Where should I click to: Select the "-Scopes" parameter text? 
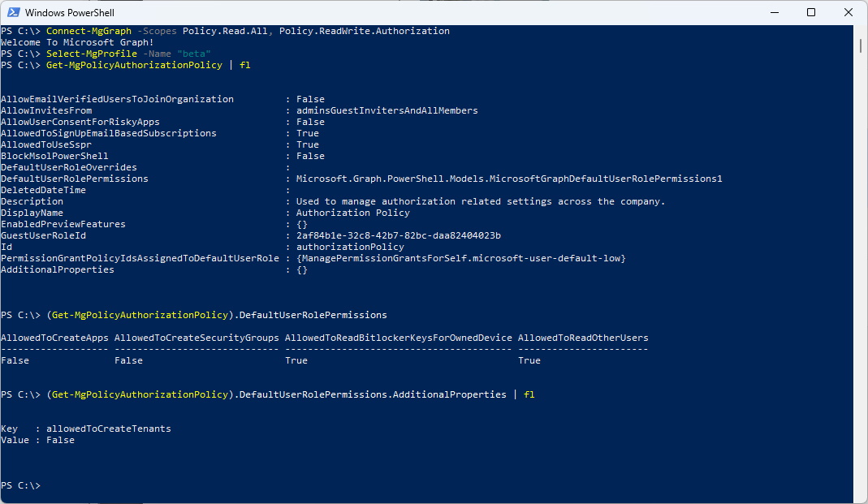click(157, 31)
